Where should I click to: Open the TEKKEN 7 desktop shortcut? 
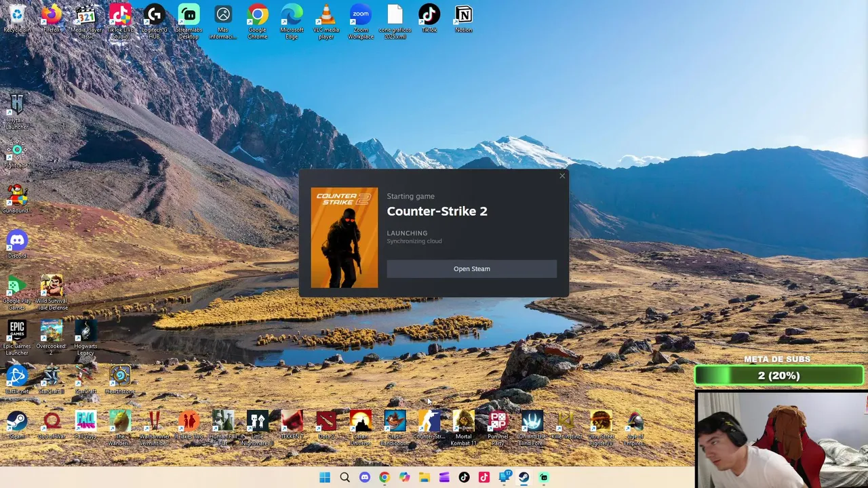coord(292,425)
